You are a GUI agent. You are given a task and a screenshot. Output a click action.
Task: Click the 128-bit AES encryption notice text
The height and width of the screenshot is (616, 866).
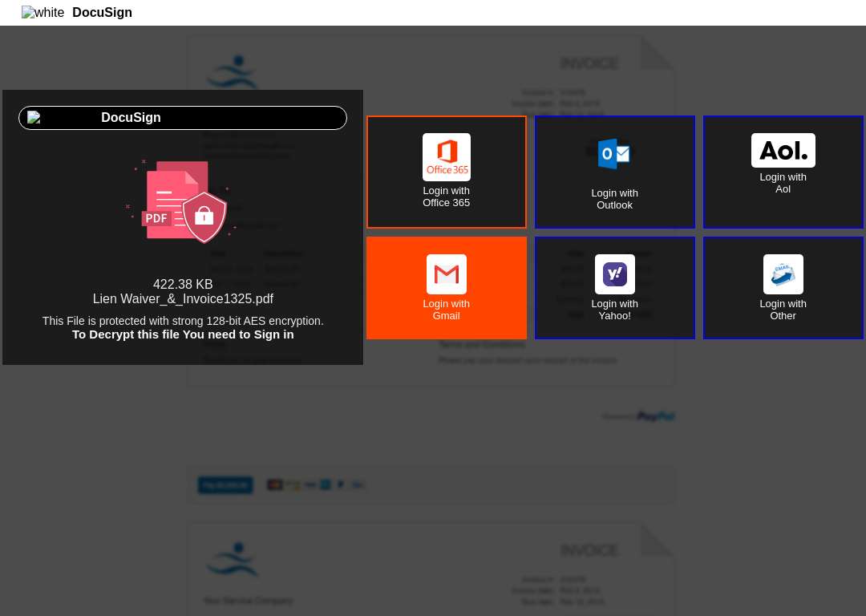[183, 320]
